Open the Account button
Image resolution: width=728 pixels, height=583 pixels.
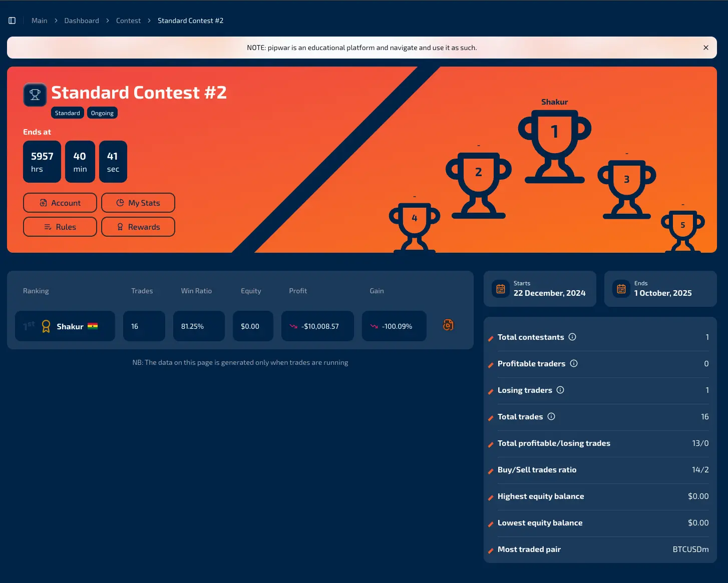60,203
